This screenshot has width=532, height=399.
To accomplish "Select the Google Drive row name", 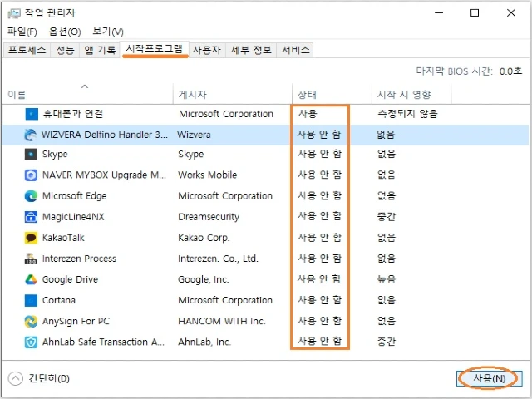I will click(70, 279).
